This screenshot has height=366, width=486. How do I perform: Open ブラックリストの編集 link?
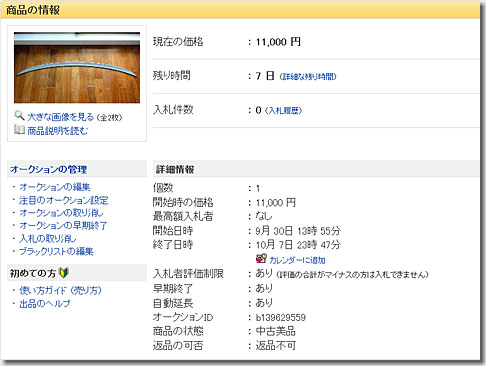[56, 251]
